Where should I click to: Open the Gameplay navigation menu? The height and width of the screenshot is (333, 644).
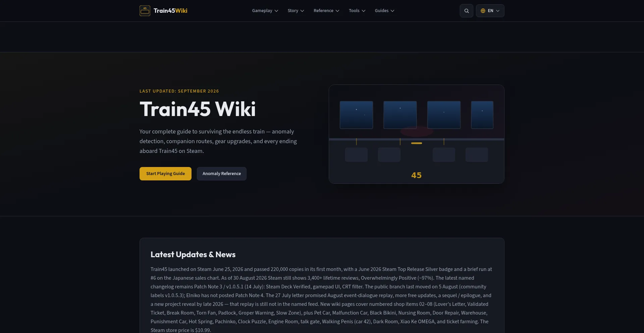pyautogui.click(x=265, y=11)
